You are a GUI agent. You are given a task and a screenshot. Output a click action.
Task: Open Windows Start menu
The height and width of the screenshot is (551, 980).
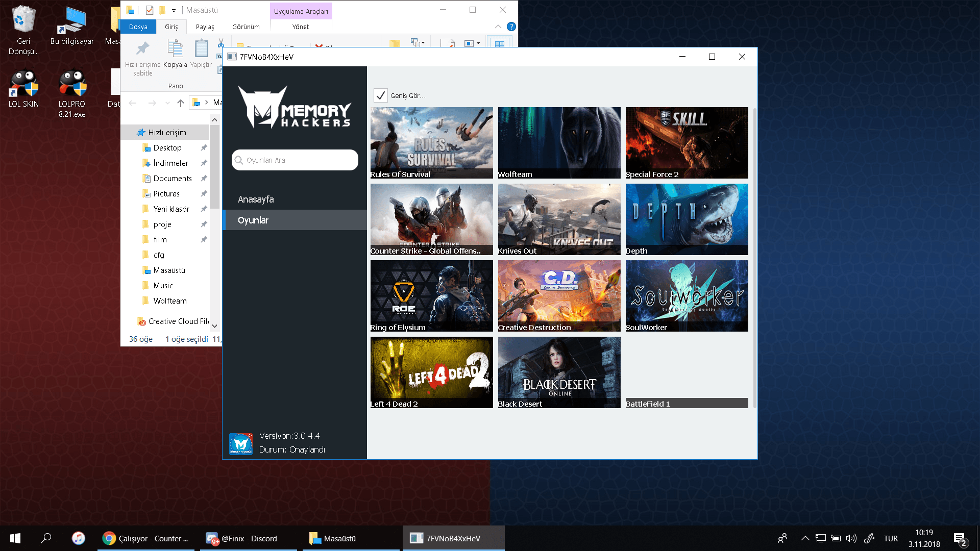click(15, 538)
